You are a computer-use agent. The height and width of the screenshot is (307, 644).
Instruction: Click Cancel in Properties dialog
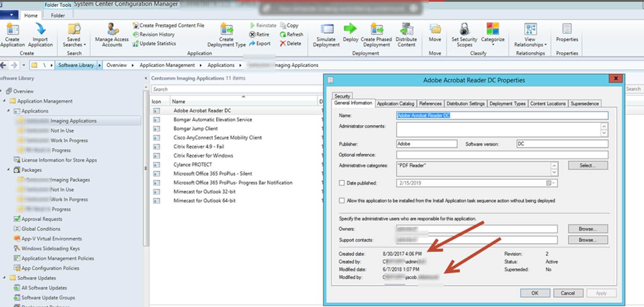click(x=568, y=293)
